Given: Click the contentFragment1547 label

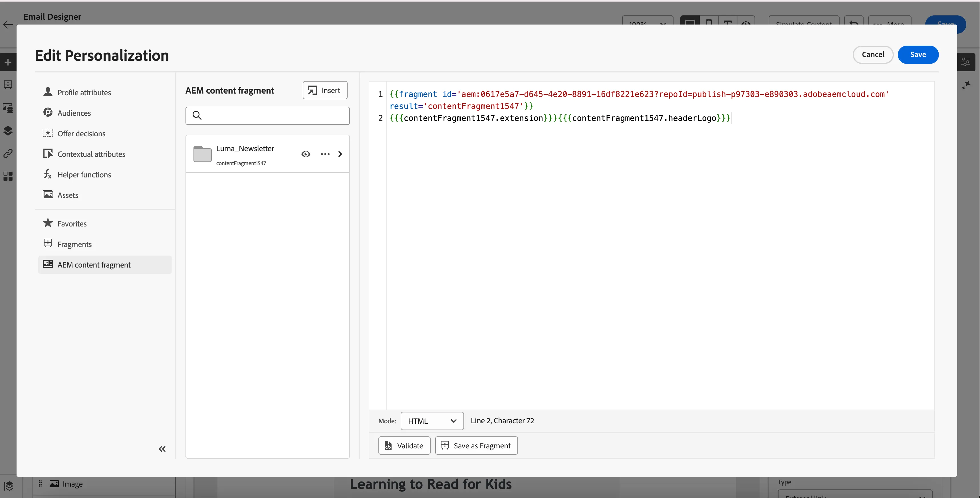Looking at the screenshot, I should point(241,163).
